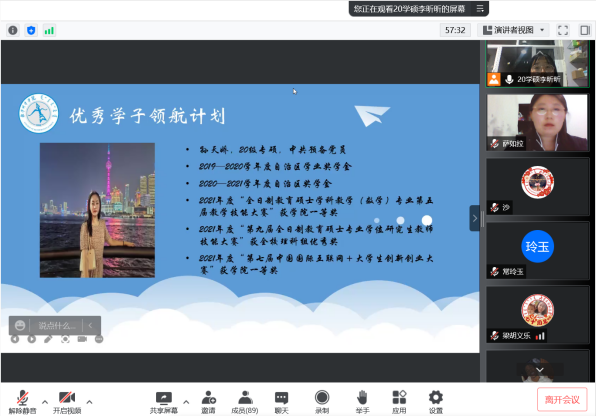Expand video options arrow beside 开启视频

pyautogui.click(x=89, y=402)
